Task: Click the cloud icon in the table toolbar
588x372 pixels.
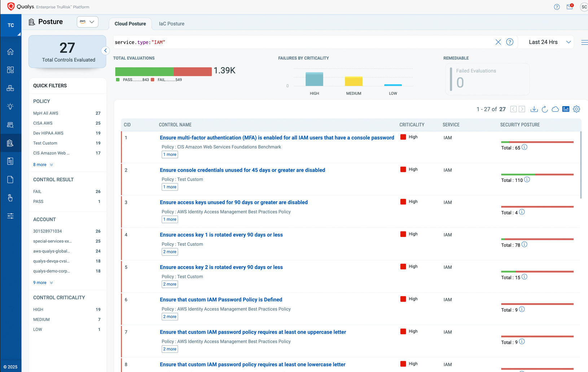Action: click(555, 109)
